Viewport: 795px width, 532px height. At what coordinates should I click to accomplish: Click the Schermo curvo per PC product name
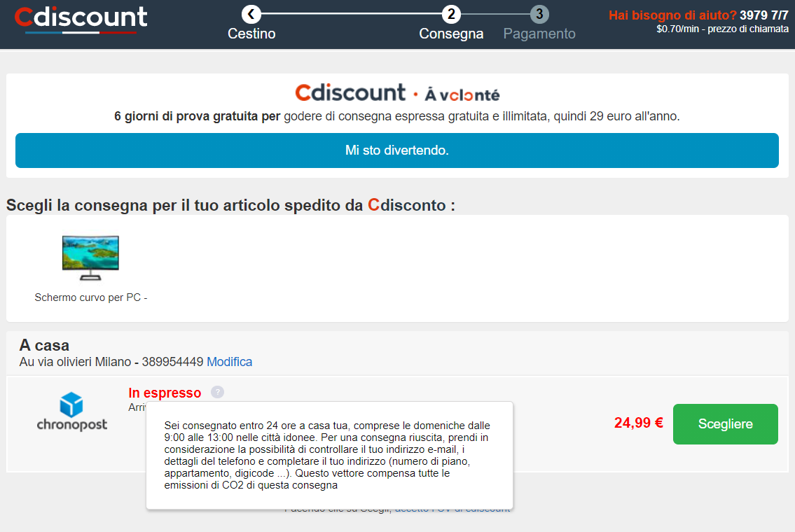pyautogui.click(x=91, y=297)
